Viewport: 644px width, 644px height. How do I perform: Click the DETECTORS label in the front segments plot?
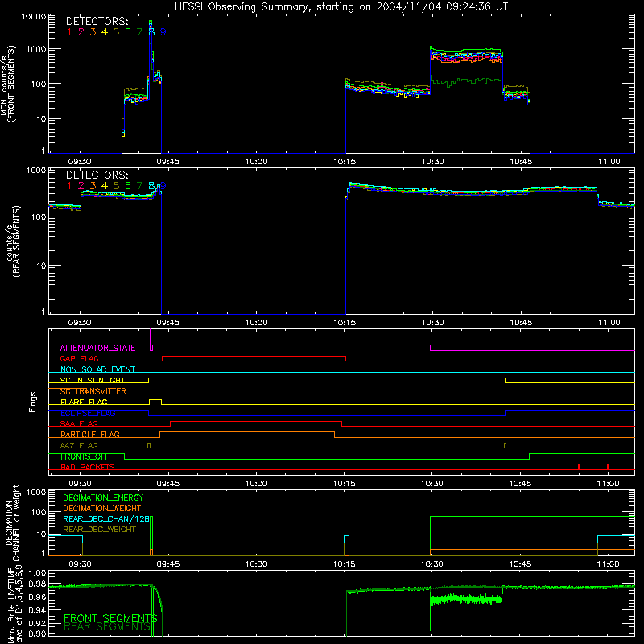pos(97,22)
